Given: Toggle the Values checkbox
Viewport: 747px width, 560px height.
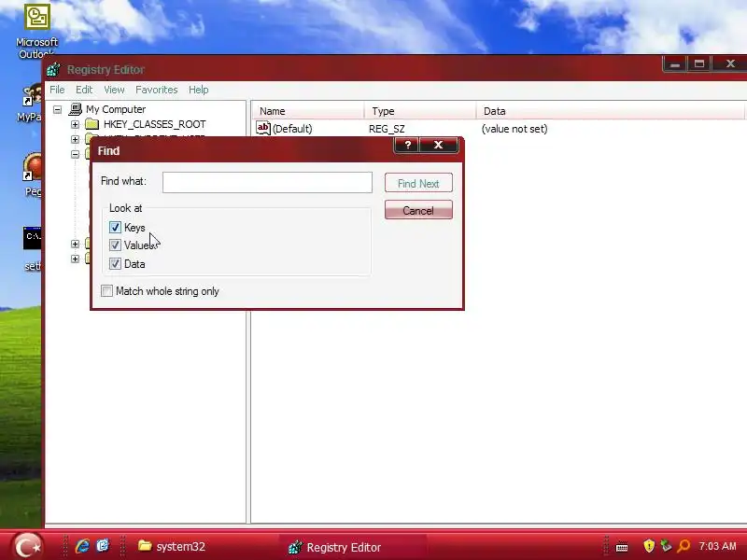Looking at the screenshot, I should (115, 245).
